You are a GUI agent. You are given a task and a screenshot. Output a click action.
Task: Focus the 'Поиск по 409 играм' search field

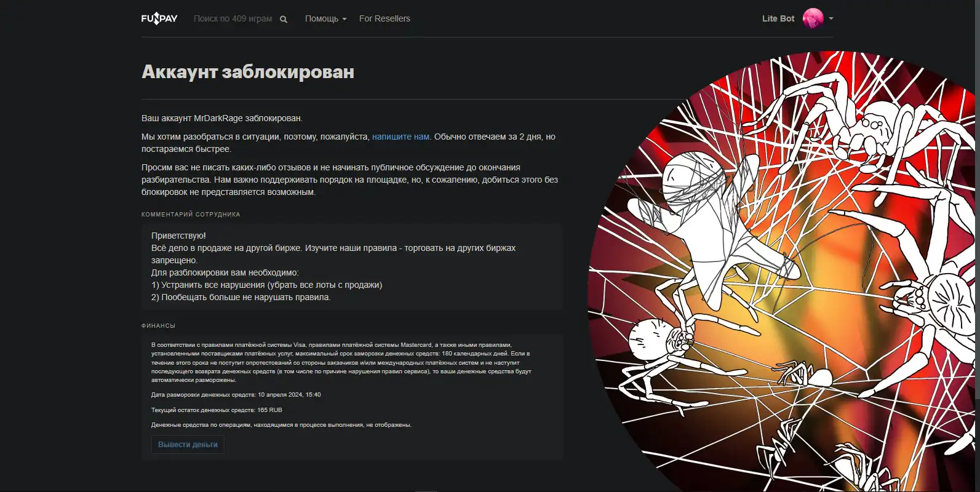(233, 18)
